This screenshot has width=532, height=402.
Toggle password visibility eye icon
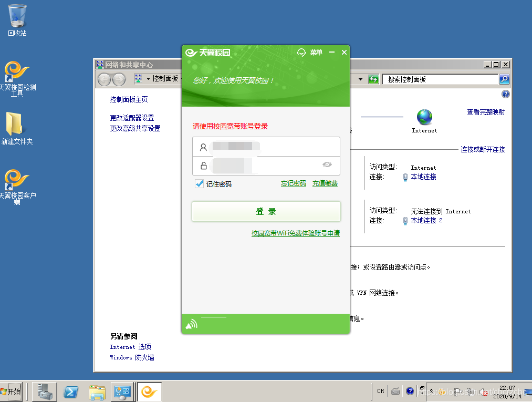pyautogui.click(x=327, y=164)
